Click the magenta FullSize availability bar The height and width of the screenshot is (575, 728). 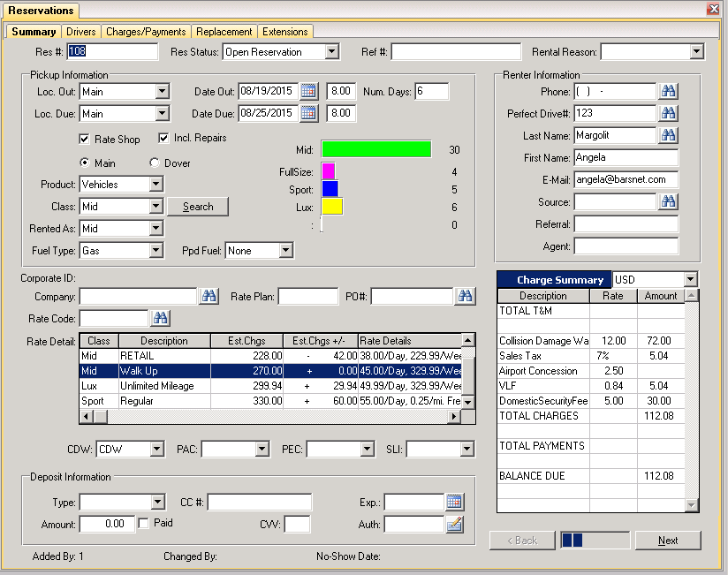329,171
